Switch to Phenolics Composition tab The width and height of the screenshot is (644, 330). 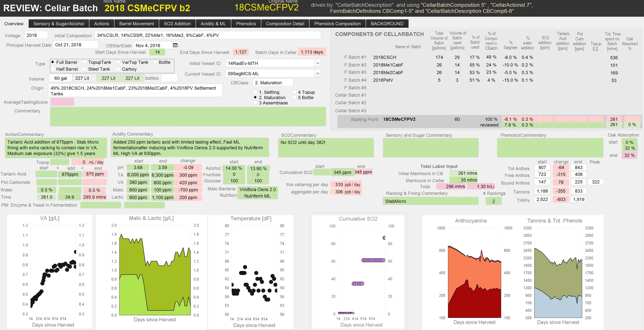click(337, 24)
